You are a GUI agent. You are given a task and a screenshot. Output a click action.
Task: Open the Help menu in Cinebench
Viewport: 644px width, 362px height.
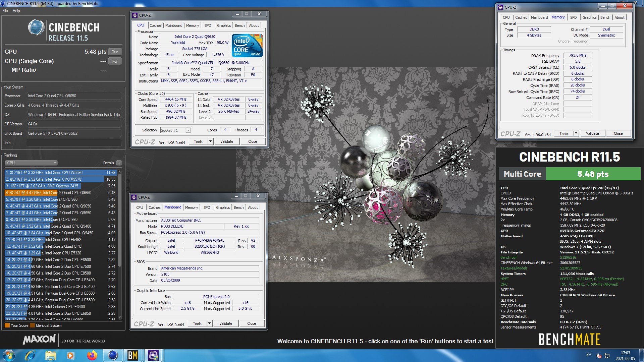(x=16, y=11)
